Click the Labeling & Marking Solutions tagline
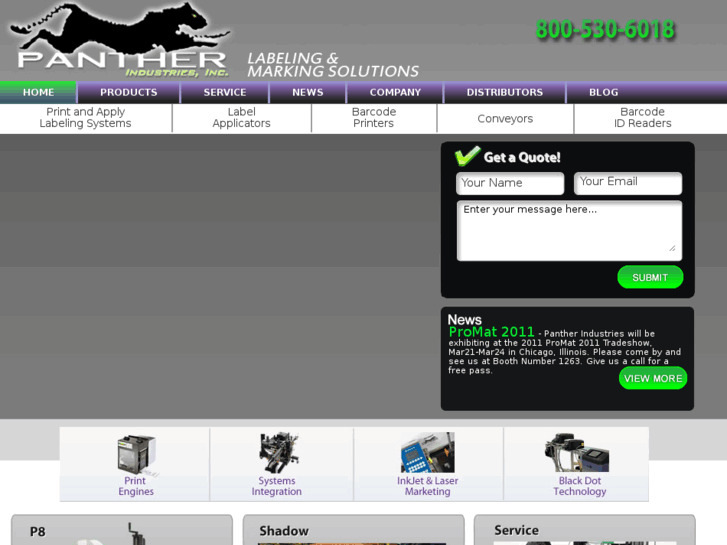 coord(332,65)
